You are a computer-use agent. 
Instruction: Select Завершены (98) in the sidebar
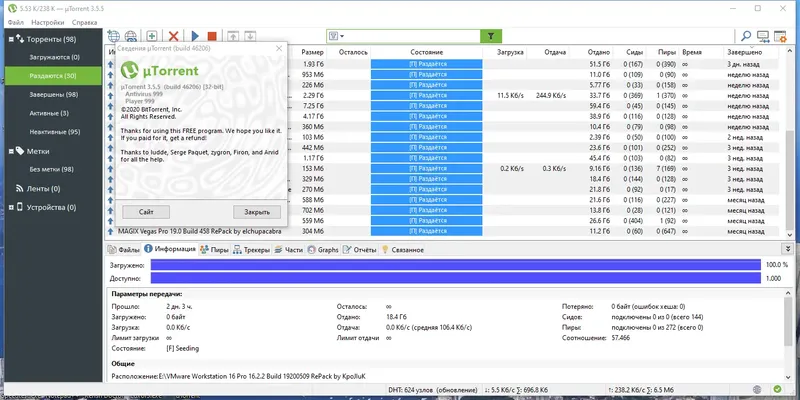coord(54,94)
